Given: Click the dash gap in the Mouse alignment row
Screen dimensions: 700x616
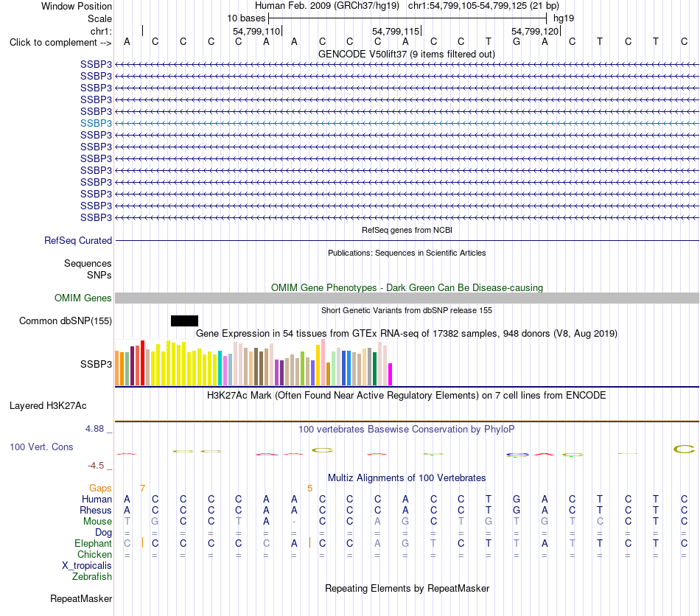Looking at the screenshot, I should click(x=294, y=522).
